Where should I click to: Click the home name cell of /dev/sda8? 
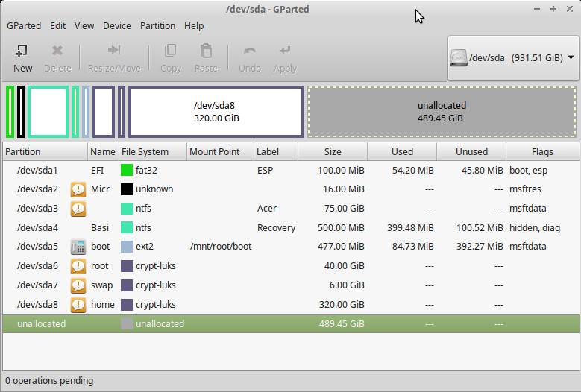tap(103, 305)
